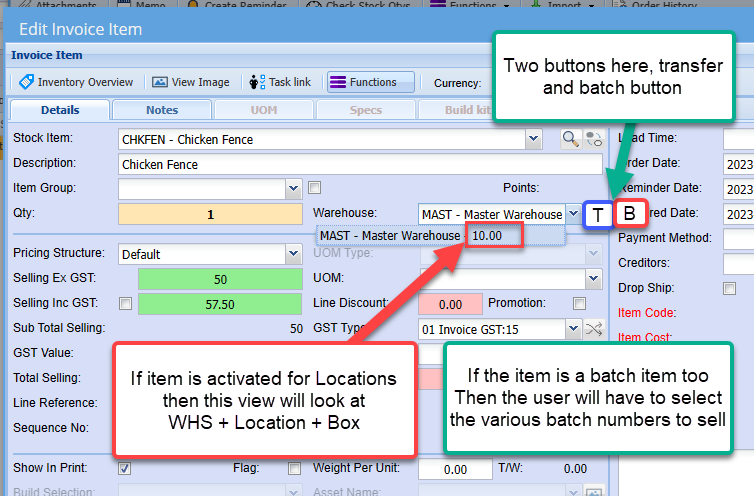This screenshot has height=496, width=754.
Task: Expand the UOM Type dropdown
Action: [x=593, y=254]
